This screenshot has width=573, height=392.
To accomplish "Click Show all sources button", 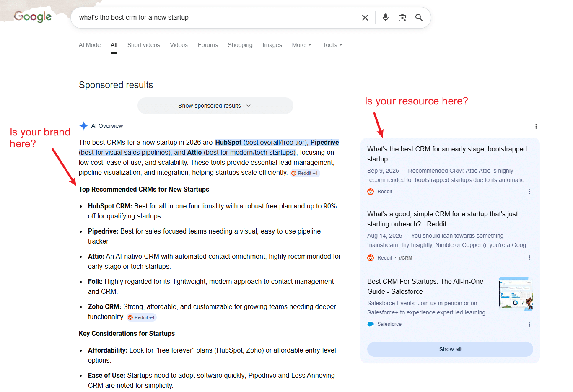I will coord(450,349).
